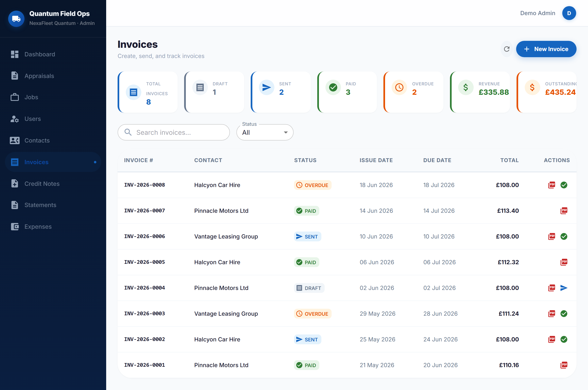Image resolution: width=588 pixels, height=390 pixels.
Task: Click the search magnifier icon
Action: 128,132
